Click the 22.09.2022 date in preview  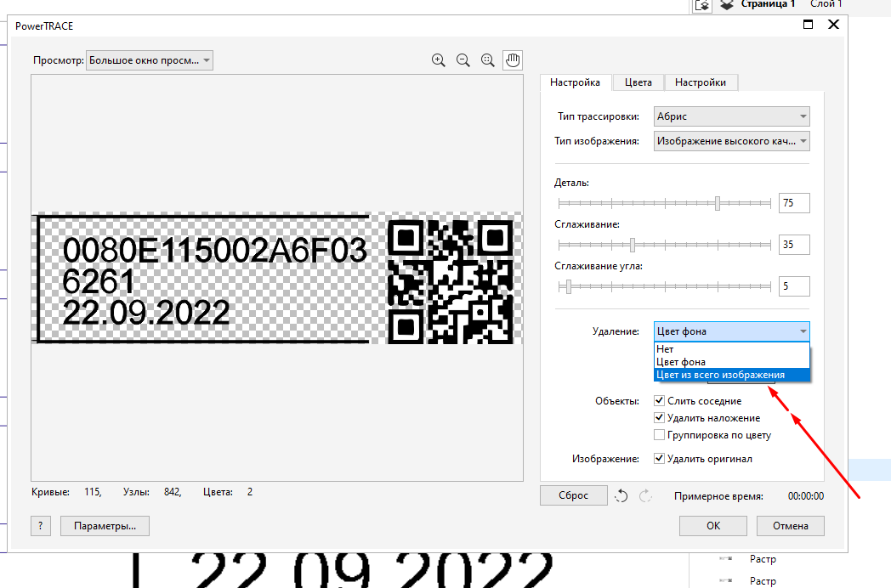point(146,313)
